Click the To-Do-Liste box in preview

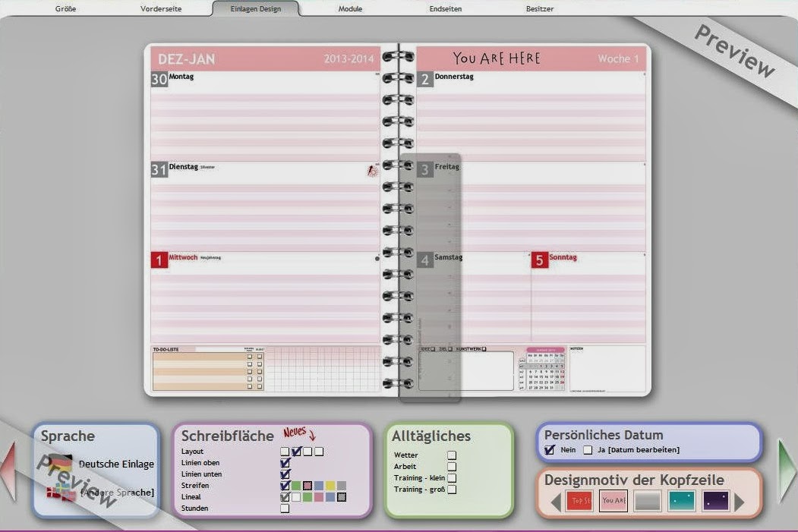[x=208, y=369]
